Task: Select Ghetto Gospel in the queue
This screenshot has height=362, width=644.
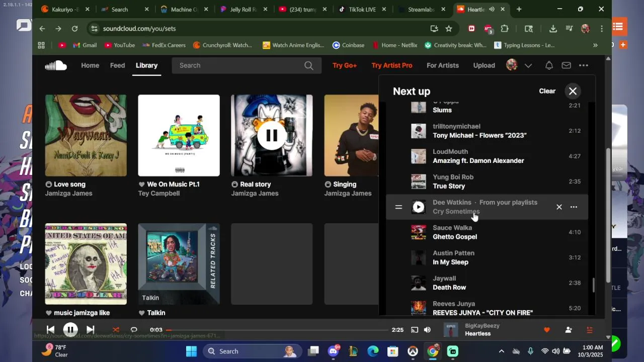Action: tap(455, 237)
